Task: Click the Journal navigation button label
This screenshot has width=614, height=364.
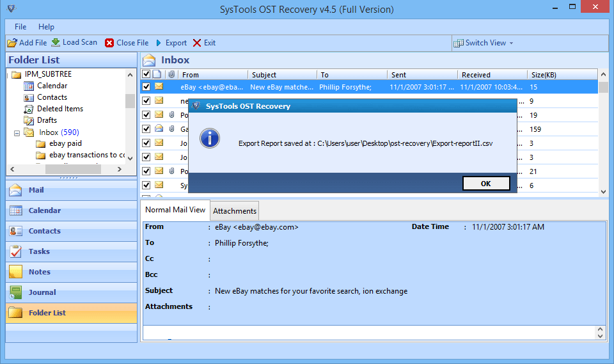Action: (x=42, y=292)
